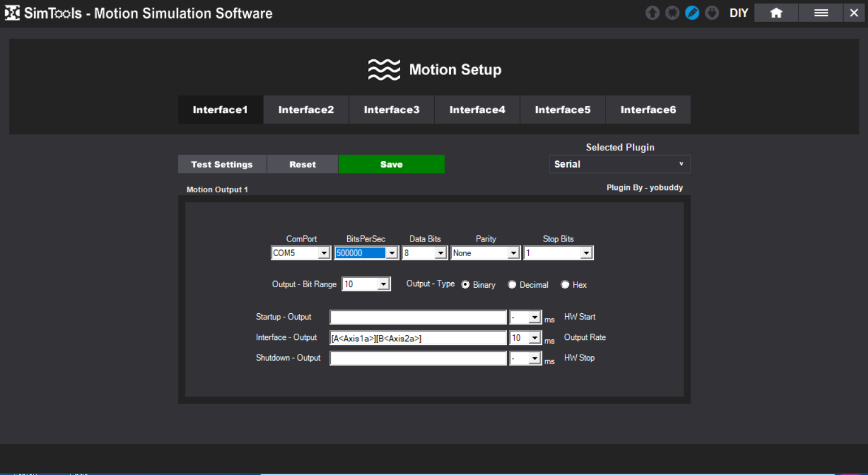868x475 pixels.
Task: Click the Interface - Output text field
Action: tap(417, 338)
